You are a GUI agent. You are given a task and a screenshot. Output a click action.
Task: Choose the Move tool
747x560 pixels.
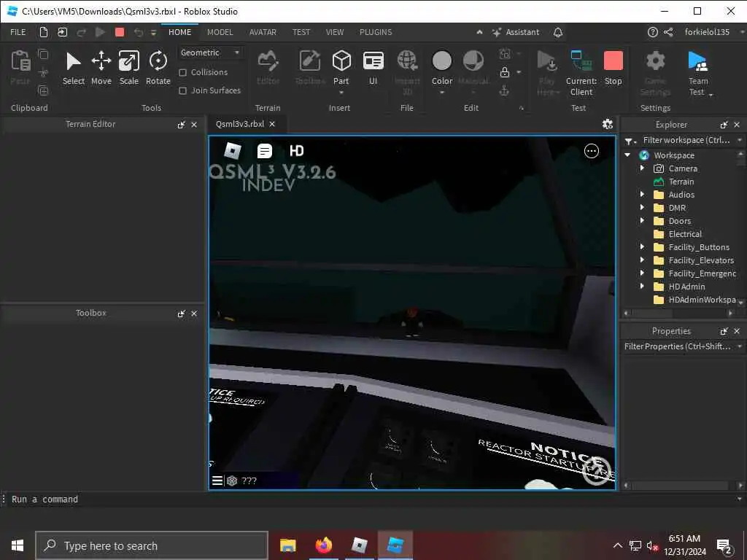click(101, 68)
